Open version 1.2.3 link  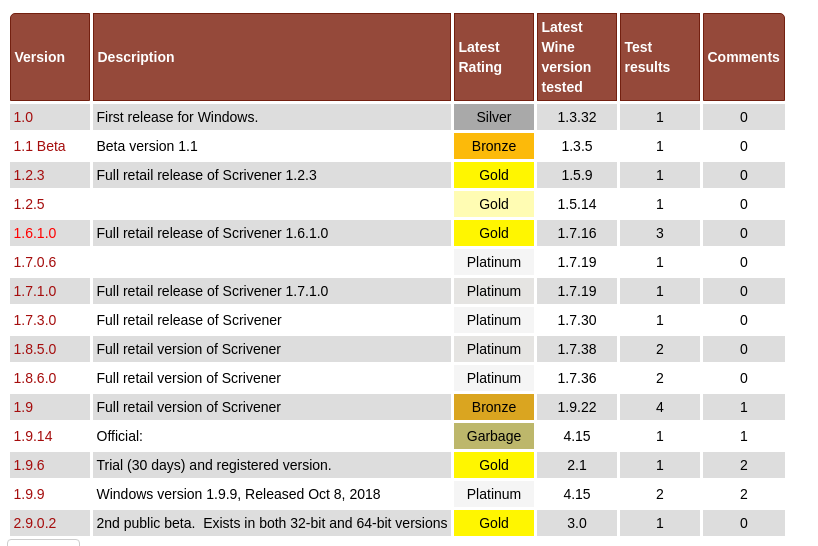pyautogui.click(x=29, y=175)
